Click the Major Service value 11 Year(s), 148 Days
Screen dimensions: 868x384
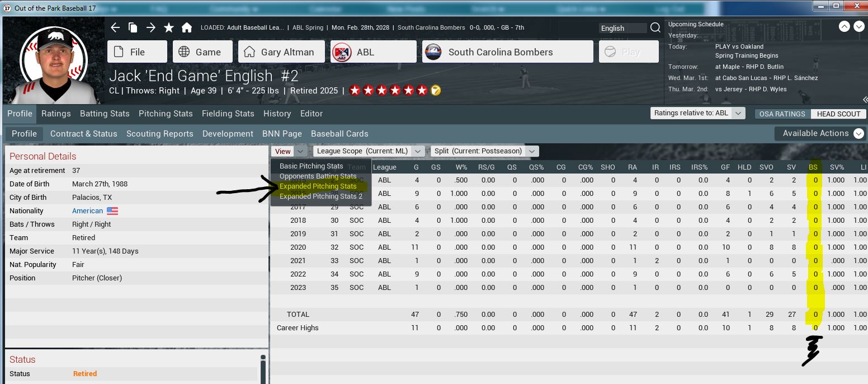click(105, 251)
